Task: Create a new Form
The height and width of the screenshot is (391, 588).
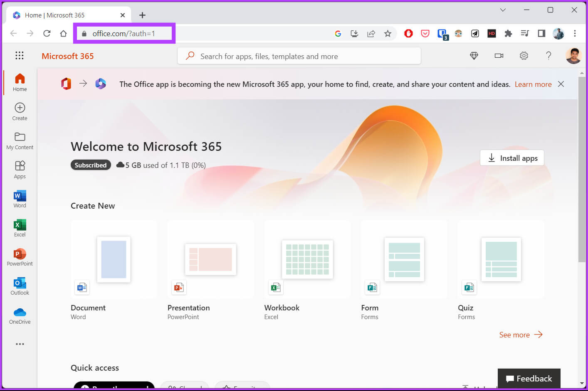Action: pyautogui.click(x=404, y=270)
